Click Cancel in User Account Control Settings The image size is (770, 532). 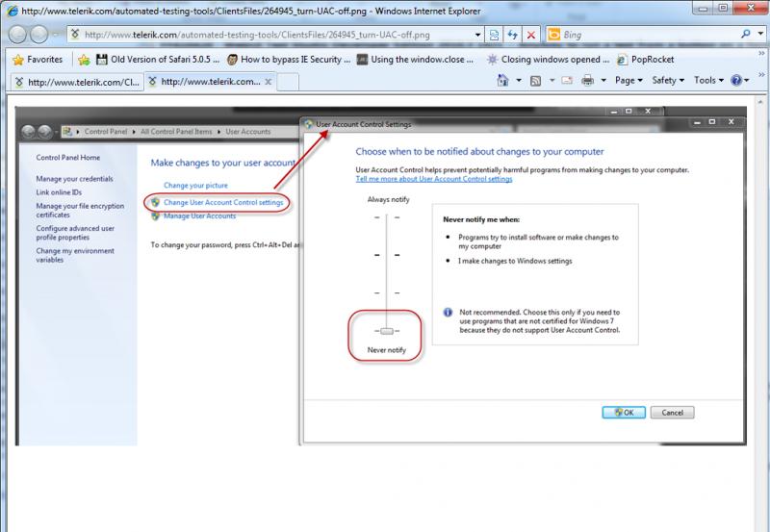(672, 413)
